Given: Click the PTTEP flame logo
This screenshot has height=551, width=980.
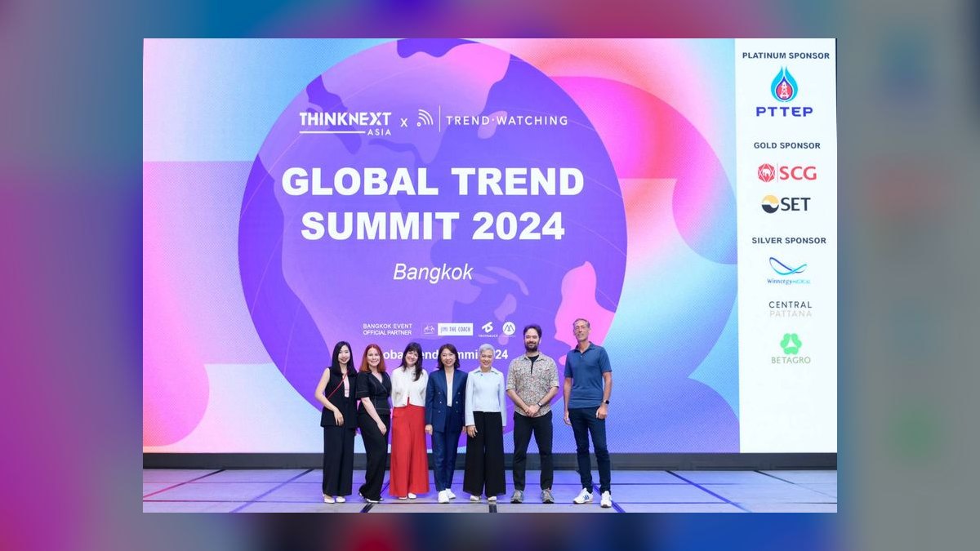Looking at the screenshot, I should [x=785, y=85].
